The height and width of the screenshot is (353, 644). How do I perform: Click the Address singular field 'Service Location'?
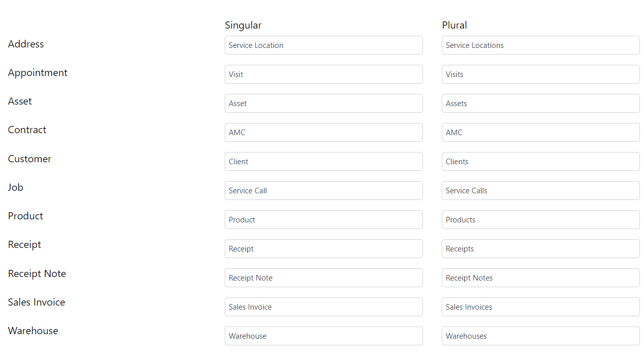[323, 45]
